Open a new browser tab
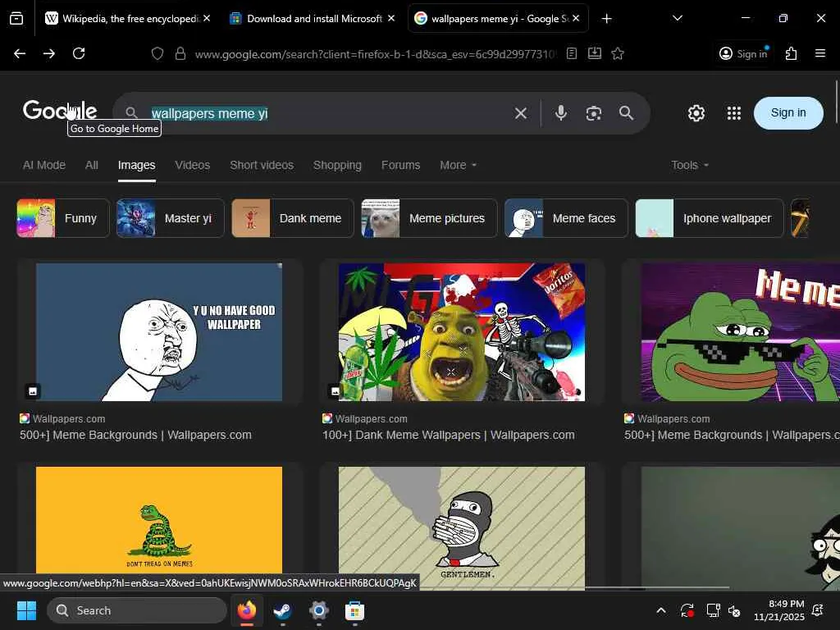This screenshot has height=630, width=840. 606,19
